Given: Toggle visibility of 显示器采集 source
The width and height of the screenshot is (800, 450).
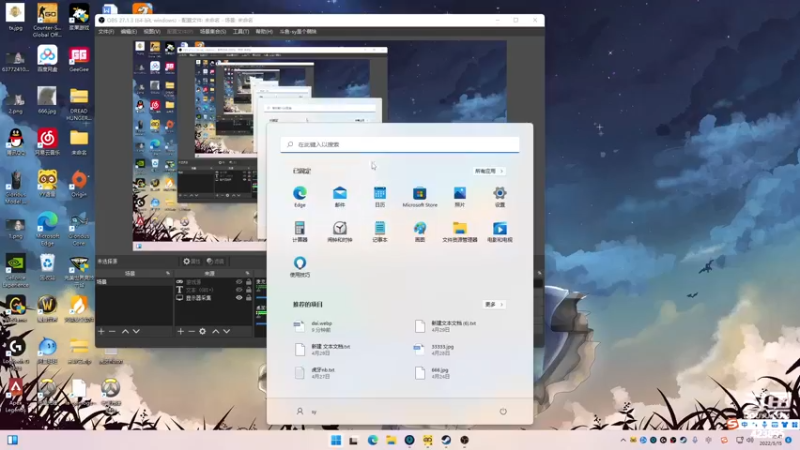Looking at the screenshot, I should pos(239,297).
